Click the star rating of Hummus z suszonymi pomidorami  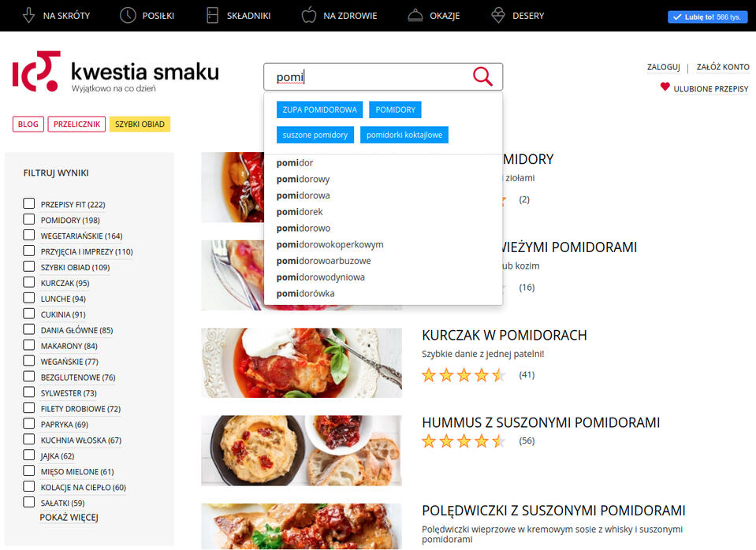point(464,440)
